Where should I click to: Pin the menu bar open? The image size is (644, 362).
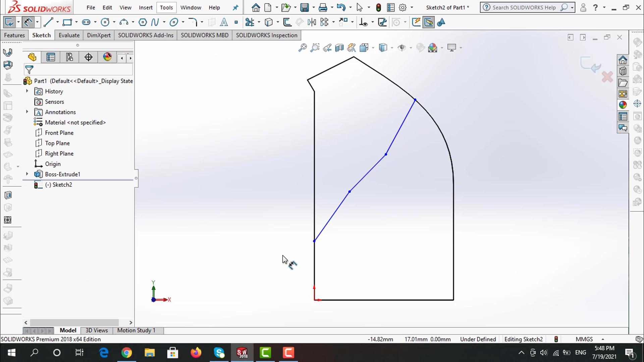[236, 7]
